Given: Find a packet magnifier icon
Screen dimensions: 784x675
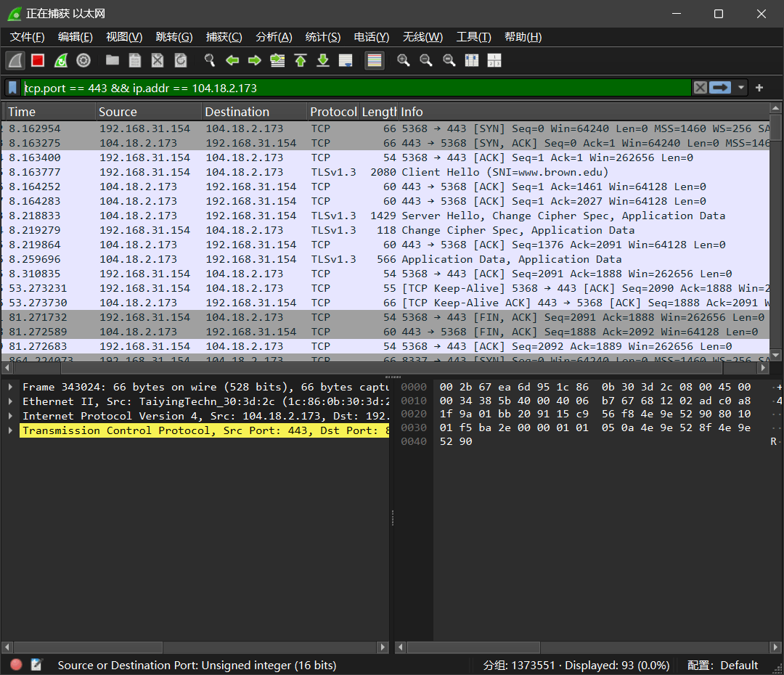Looking at the screenshot, I should pyautogui.click(x=210, y=60).
